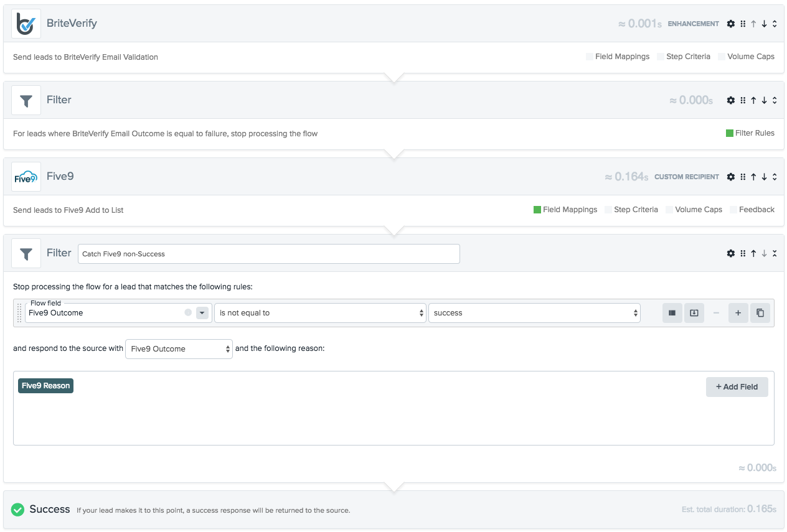This screenshot has width=787, height=532.
Task: Move BriteVerify step up
Action: 753,24
